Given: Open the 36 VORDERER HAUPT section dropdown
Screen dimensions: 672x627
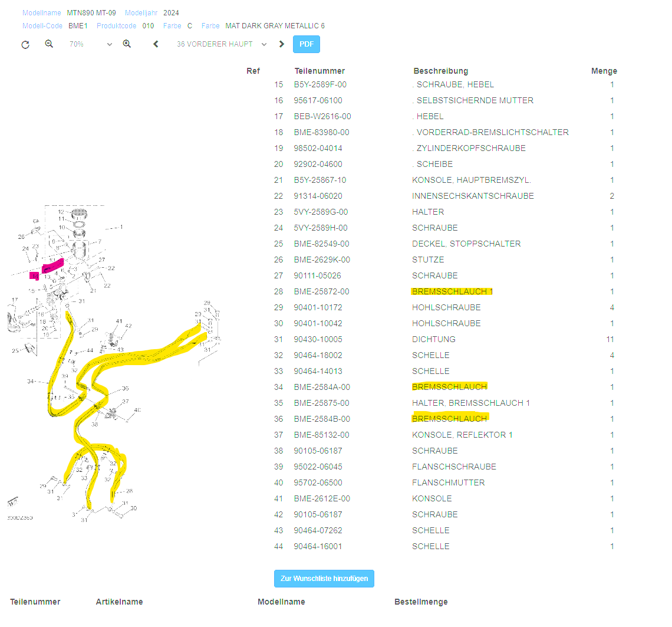Looking at the screenshot, I should coord(221,44).
